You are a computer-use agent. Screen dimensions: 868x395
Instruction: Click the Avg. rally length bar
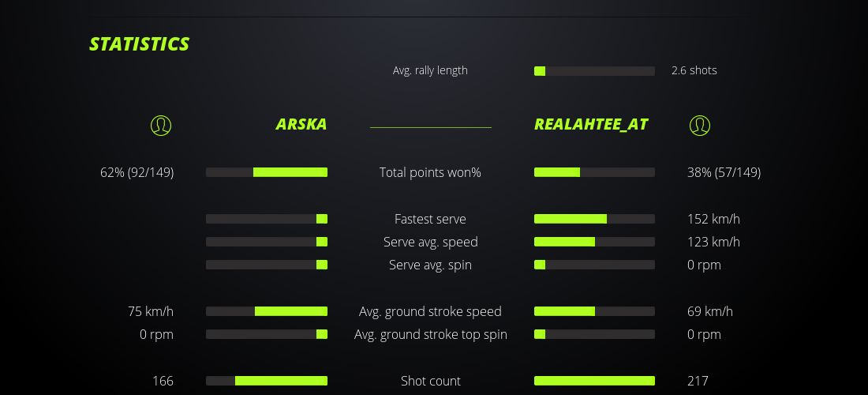pos(594,71)
